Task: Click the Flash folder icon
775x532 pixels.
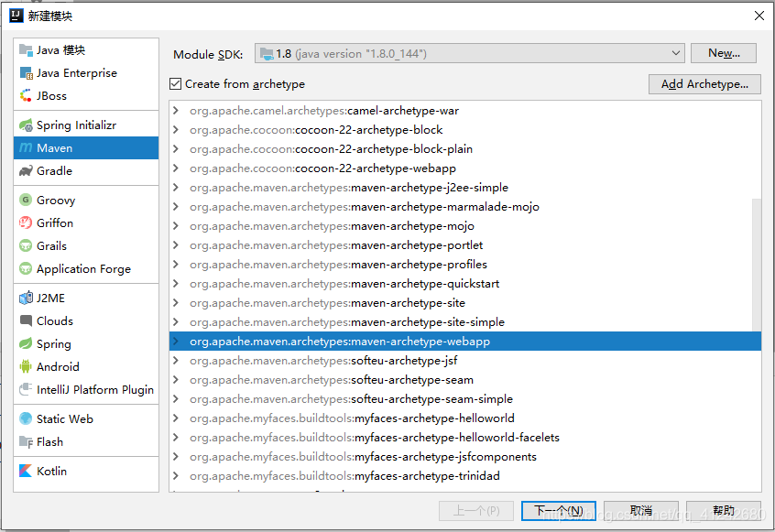Action: coord(26,441)
